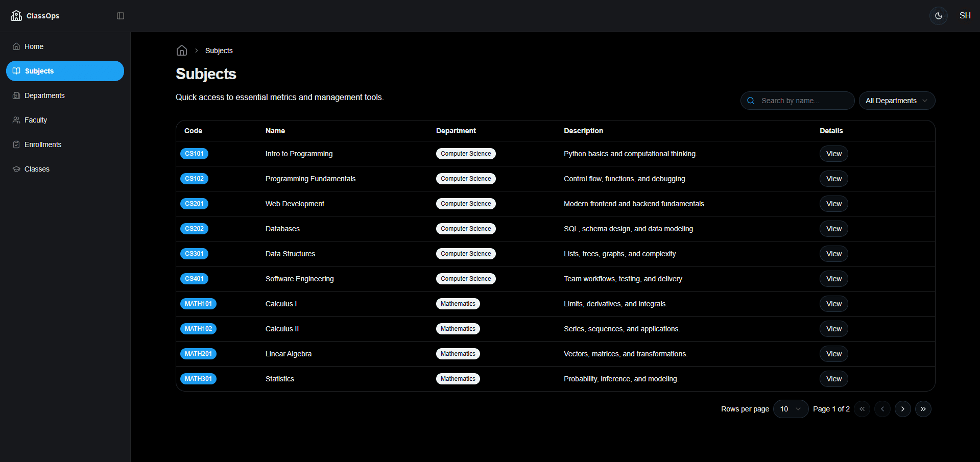View details for Statistics
Viewport: 980px width, 462px height.
tap(834, 379)
